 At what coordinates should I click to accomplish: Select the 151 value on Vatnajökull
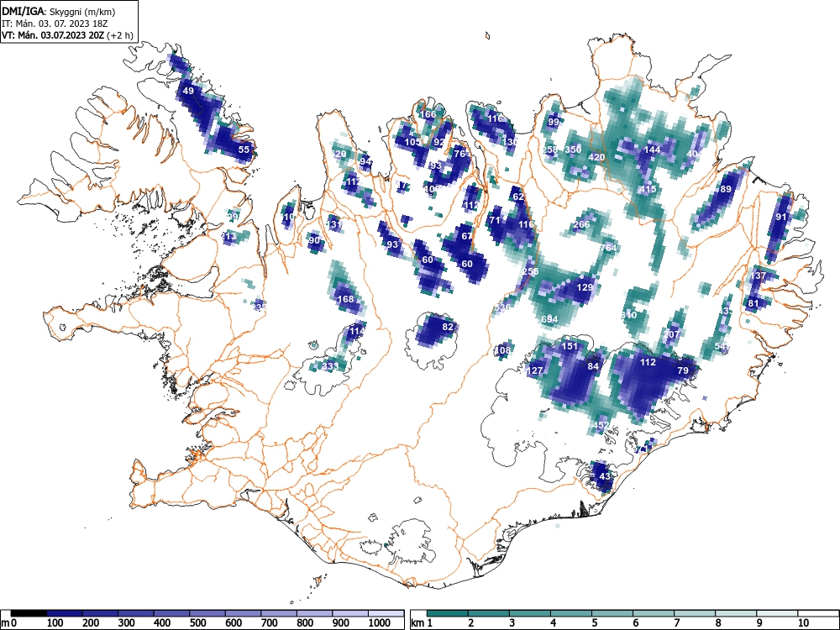click(x=570, y=347)
